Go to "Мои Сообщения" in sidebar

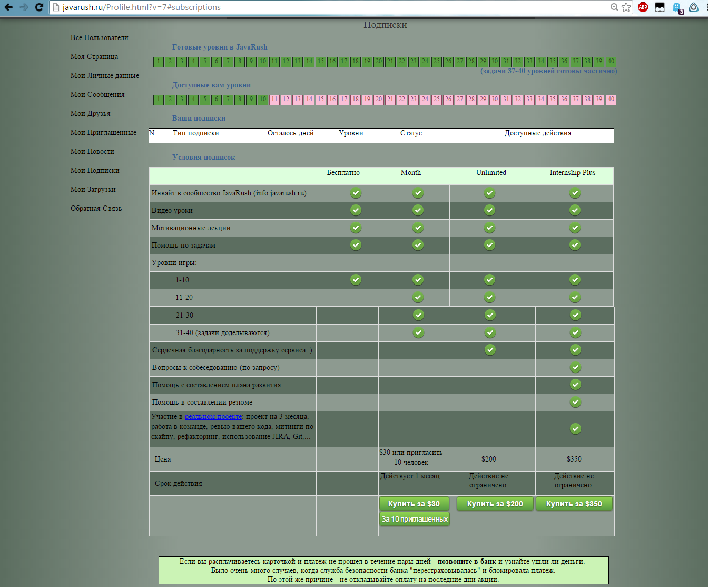click(97, 95)
